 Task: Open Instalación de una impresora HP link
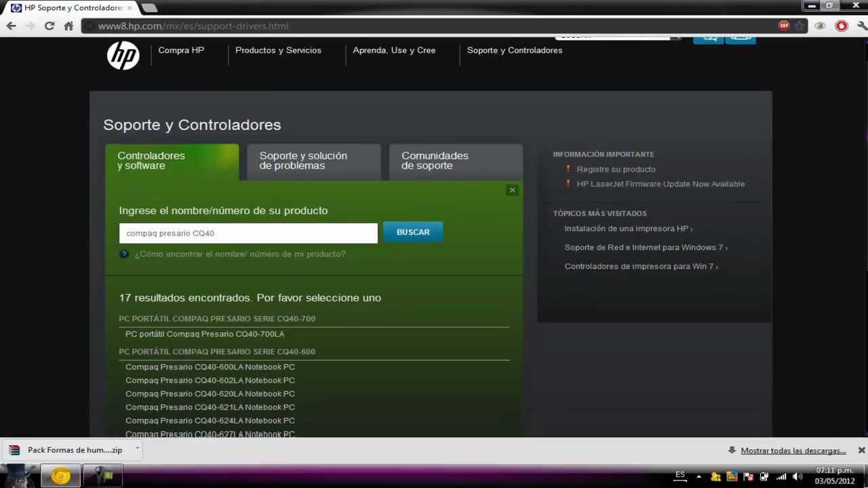[628, 228]
